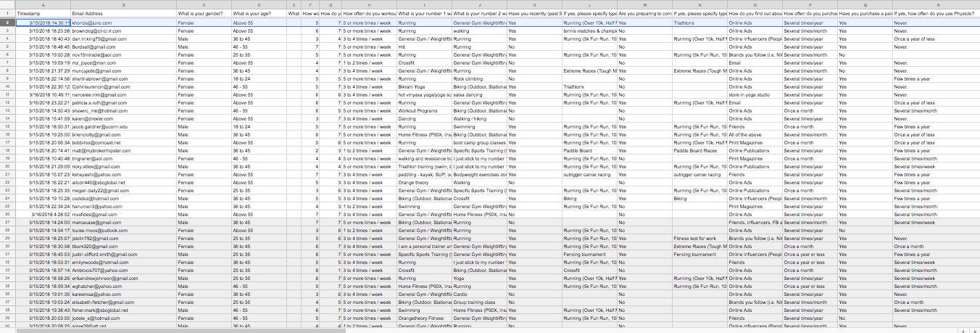Click timestamp cell 3/16/2018 4:28:52
The height and width of the screenshot is (333, 980).
[x=42, y=215]
